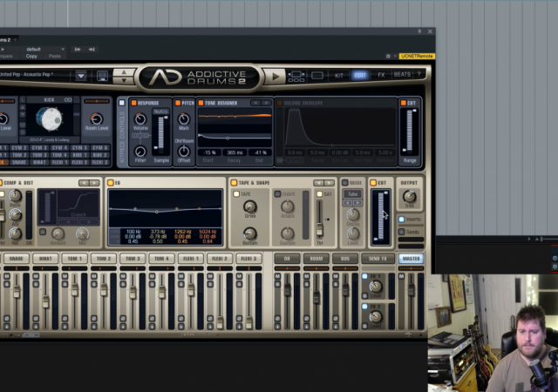This screenshot has height=392, width=558.
Task: Click the settings gear icon above the plugin
Action: (388, 57)
